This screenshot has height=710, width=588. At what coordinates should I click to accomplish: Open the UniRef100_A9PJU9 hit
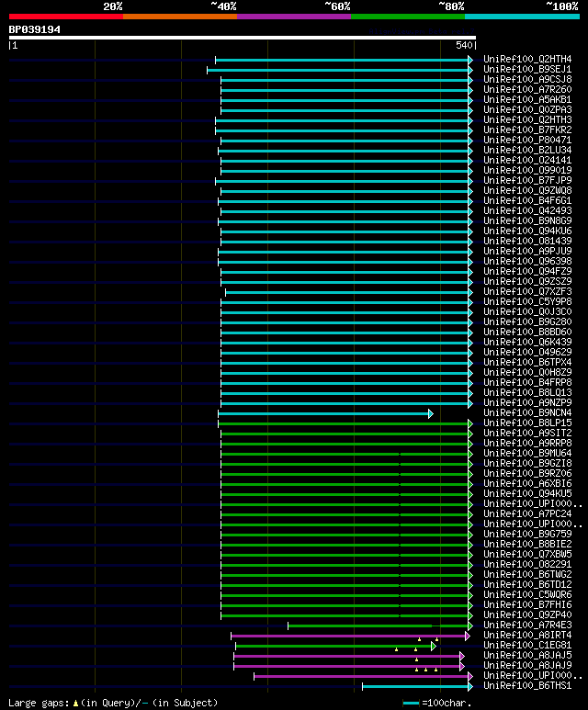[x=527, y=252]
